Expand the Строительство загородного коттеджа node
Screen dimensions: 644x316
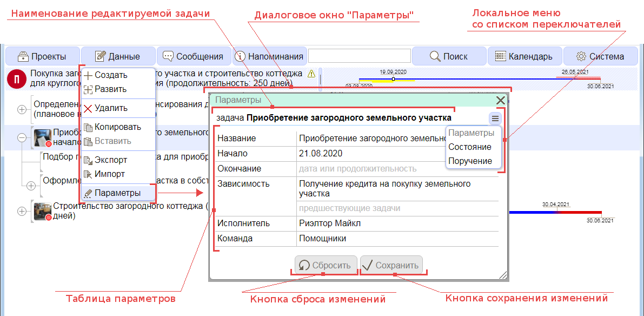[x=21, y=211]
